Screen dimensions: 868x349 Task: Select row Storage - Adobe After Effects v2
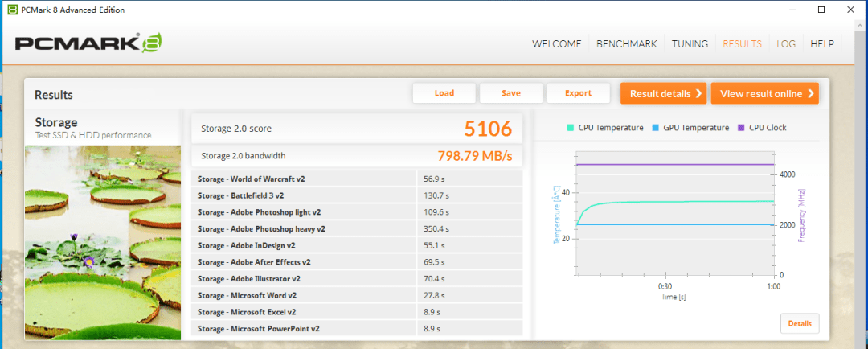[x=357, y=261]
